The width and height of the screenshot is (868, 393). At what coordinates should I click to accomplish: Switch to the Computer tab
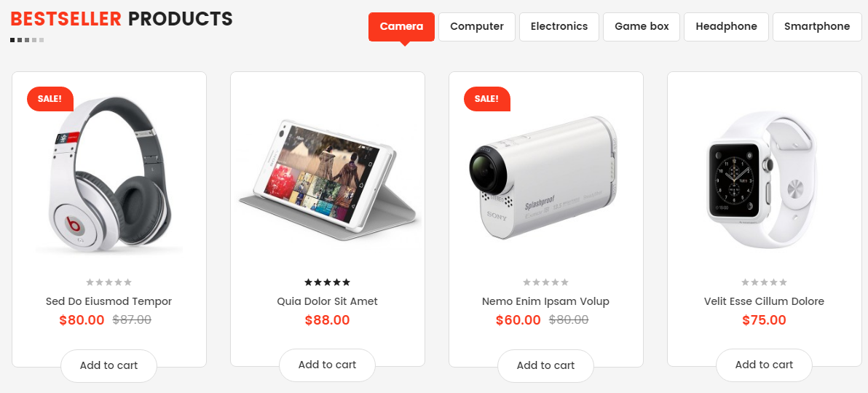[477, 27]
